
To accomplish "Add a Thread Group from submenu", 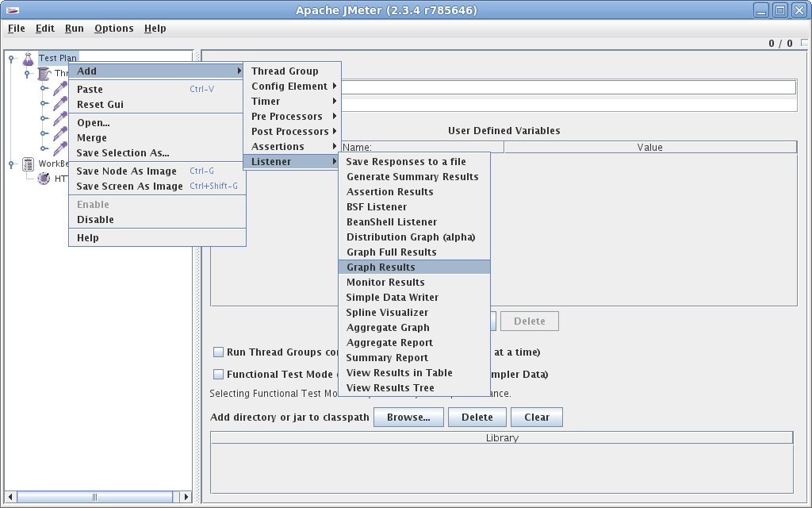I will click(x=292, y=71).
